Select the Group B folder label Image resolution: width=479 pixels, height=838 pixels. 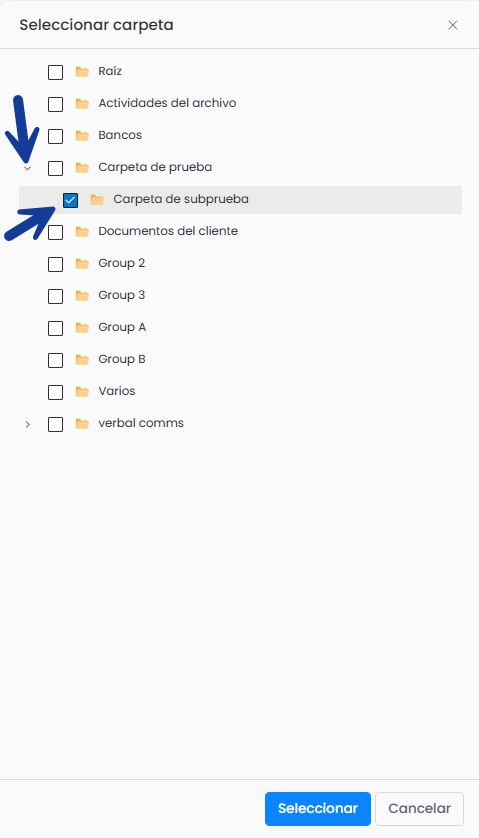coord(122,359)
